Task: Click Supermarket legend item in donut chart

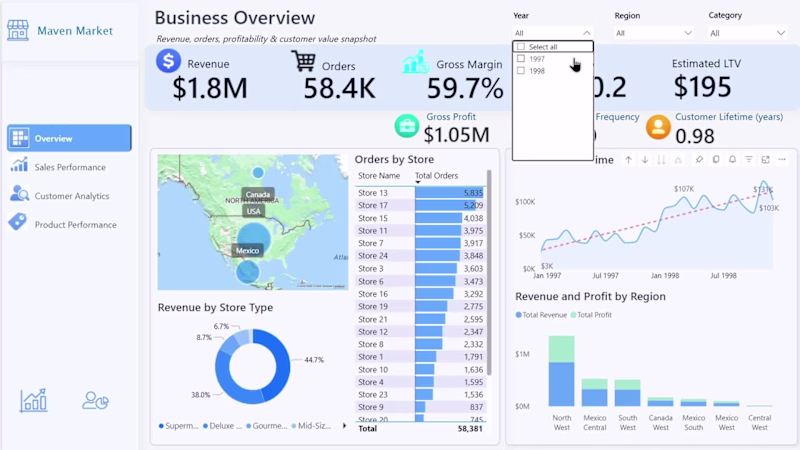Action: point(179,426)
